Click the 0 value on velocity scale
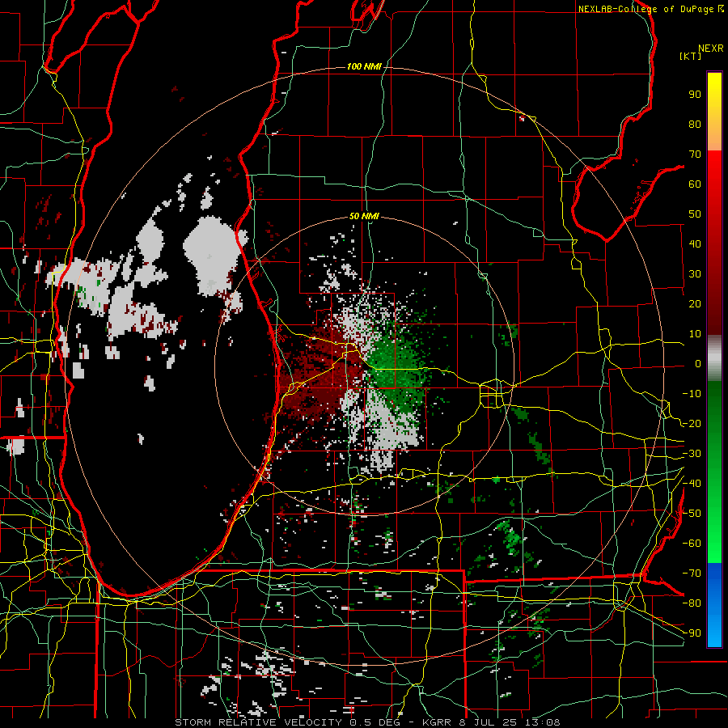 click(x=698, y=364)
